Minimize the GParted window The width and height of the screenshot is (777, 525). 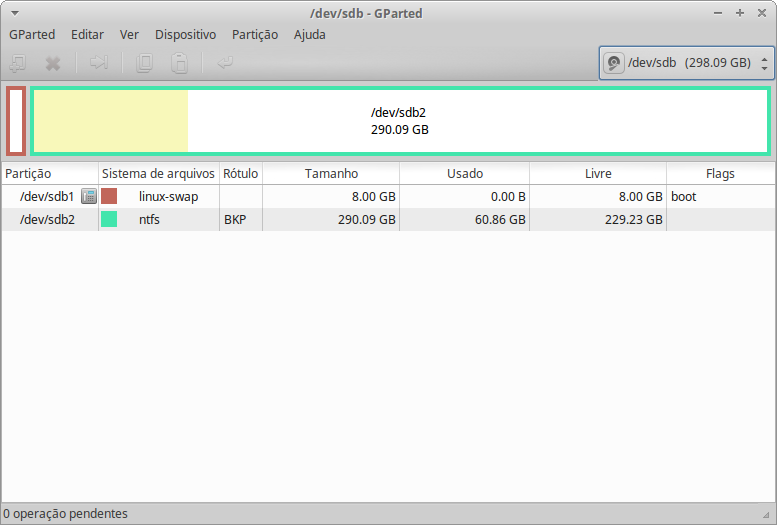point(718,13)
